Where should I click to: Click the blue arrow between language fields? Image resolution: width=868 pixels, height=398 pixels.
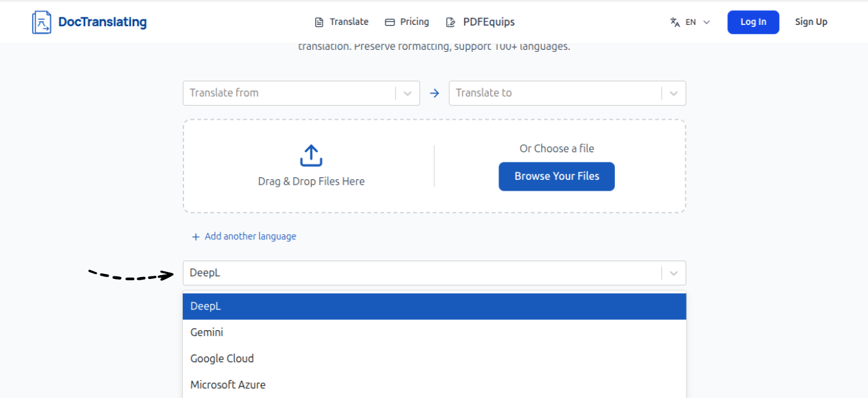[435, 93]
